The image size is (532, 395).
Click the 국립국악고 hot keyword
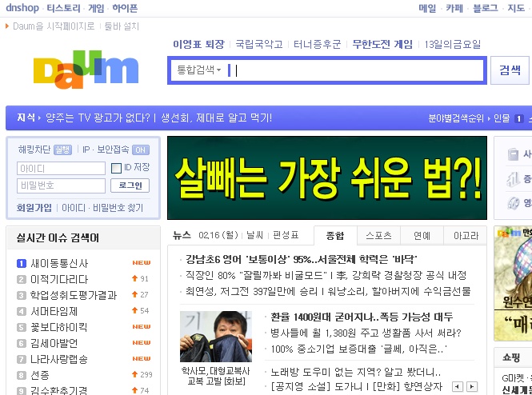point(259,44)
